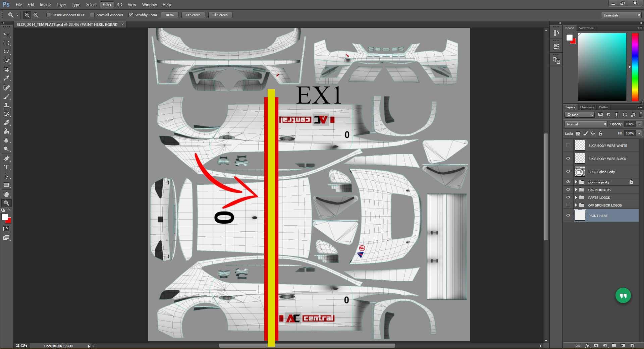Click the Zoom In magnifier in options bar
The width and height of the screenshot is (644, 349).
click(27, 15)
